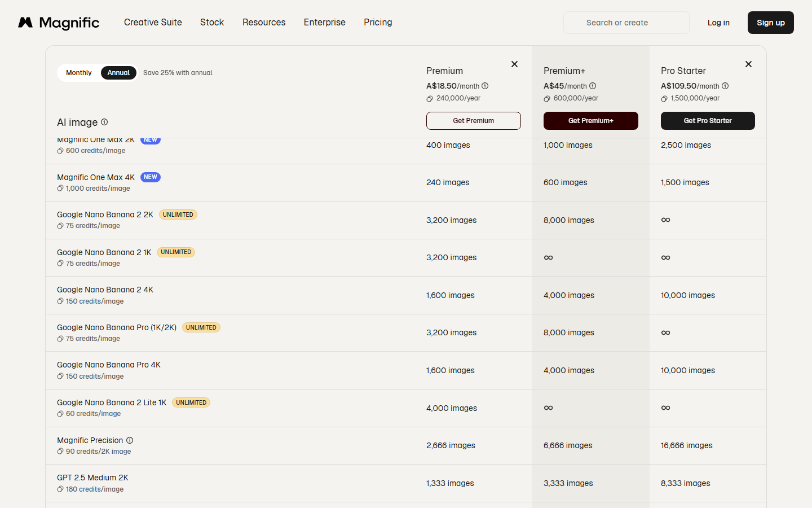This screenshot has width=812, height=508.
Task: Click the Get Premium button
Action: 474,121
